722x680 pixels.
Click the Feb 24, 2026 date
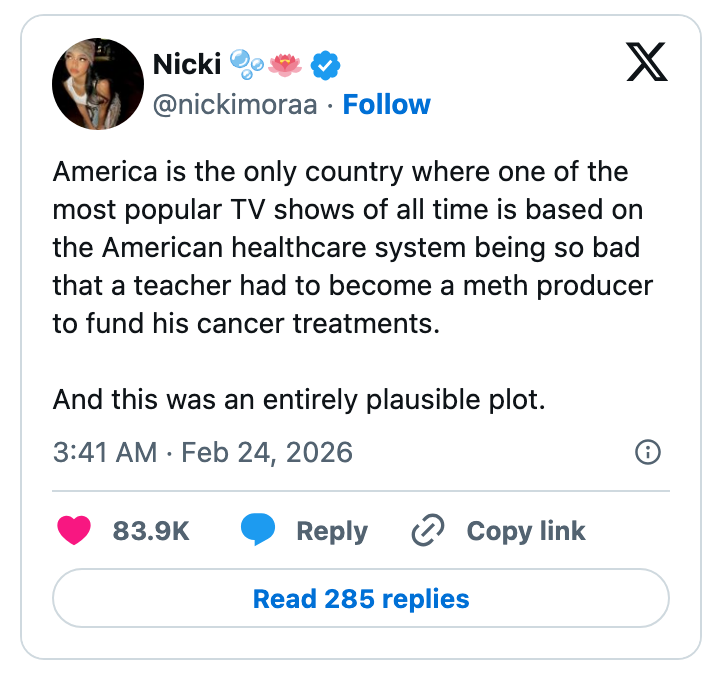[264, 452]
